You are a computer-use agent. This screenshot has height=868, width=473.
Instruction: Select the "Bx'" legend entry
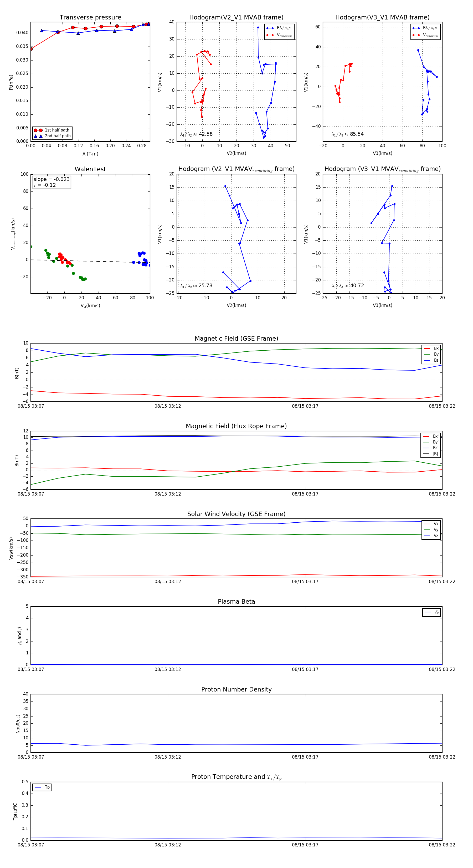coord(431,436)
